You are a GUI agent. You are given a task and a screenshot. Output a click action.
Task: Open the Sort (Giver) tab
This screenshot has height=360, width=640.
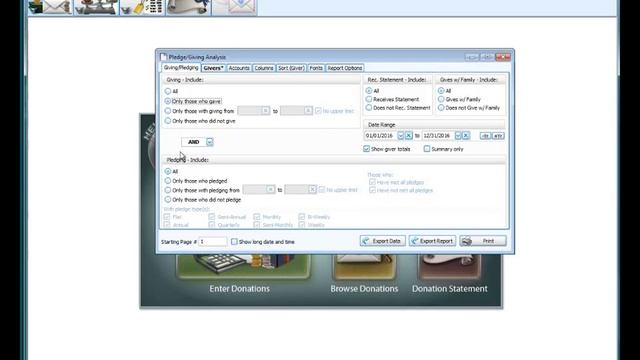click(291, 68)
